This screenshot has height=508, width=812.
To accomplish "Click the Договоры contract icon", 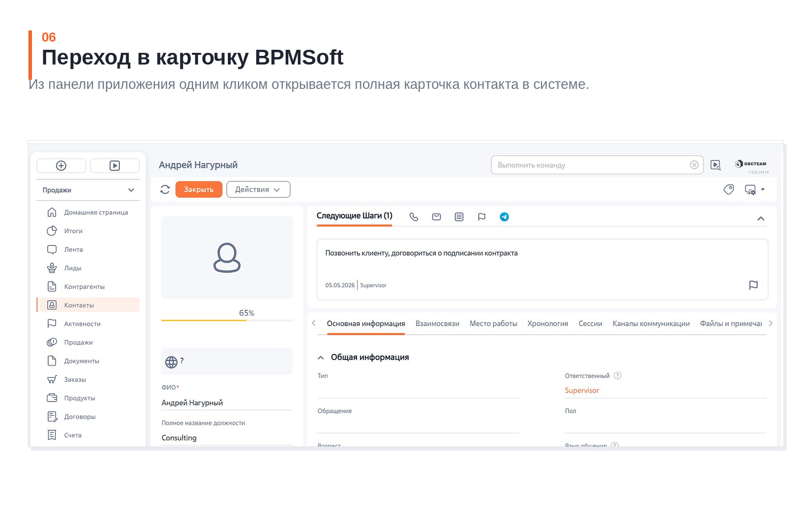I will (x=52, y=417).
